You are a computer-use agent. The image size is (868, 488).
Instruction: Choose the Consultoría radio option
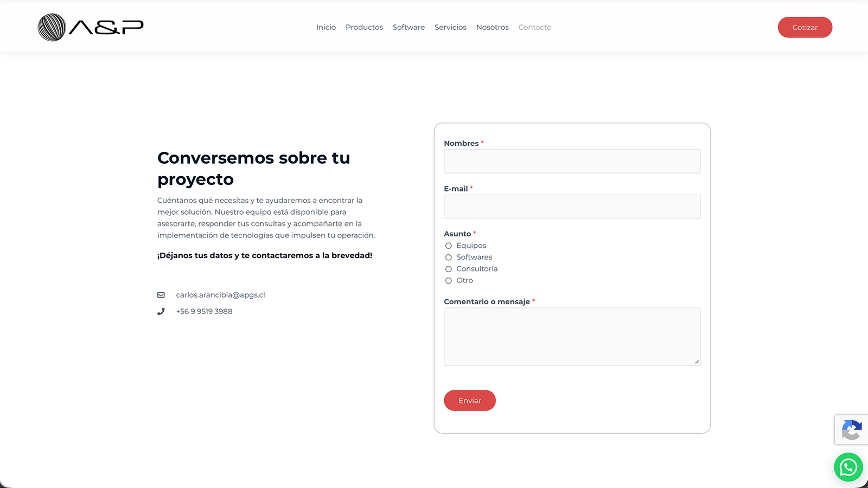pyautogui.click(x=449, y=269)
